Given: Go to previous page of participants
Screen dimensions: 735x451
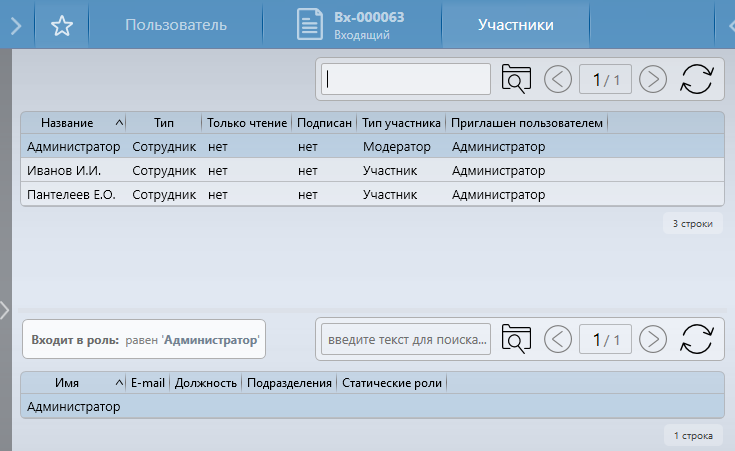Looking at the screenshot, I should [x=558, y=79].
